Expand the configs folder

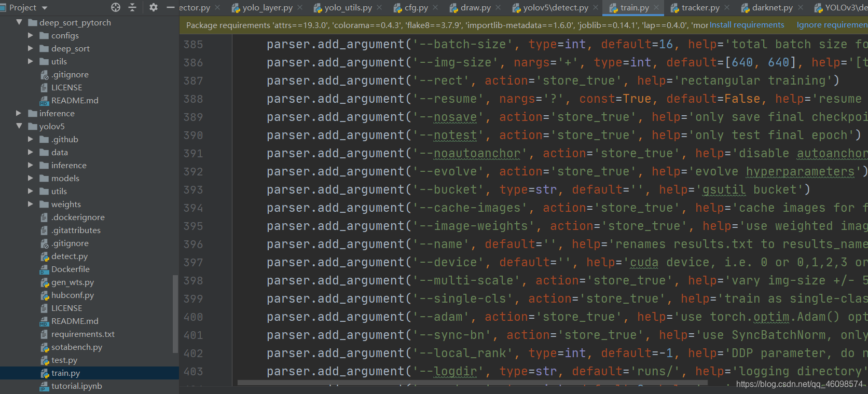click(30, 35)
